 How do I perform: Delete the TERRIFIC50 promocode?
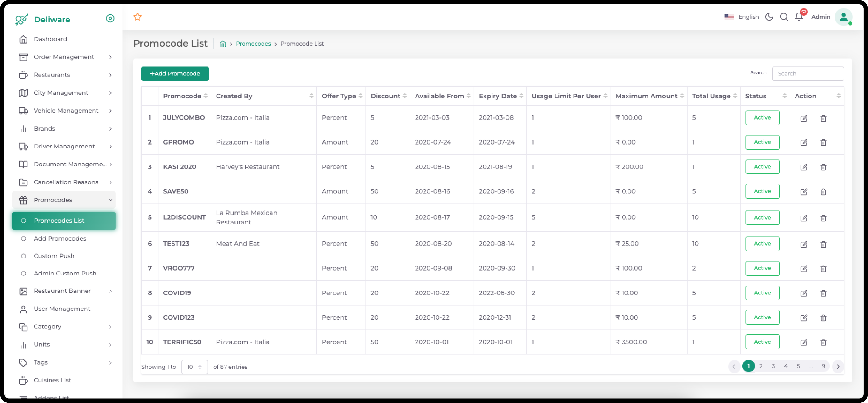coord(823,342)
